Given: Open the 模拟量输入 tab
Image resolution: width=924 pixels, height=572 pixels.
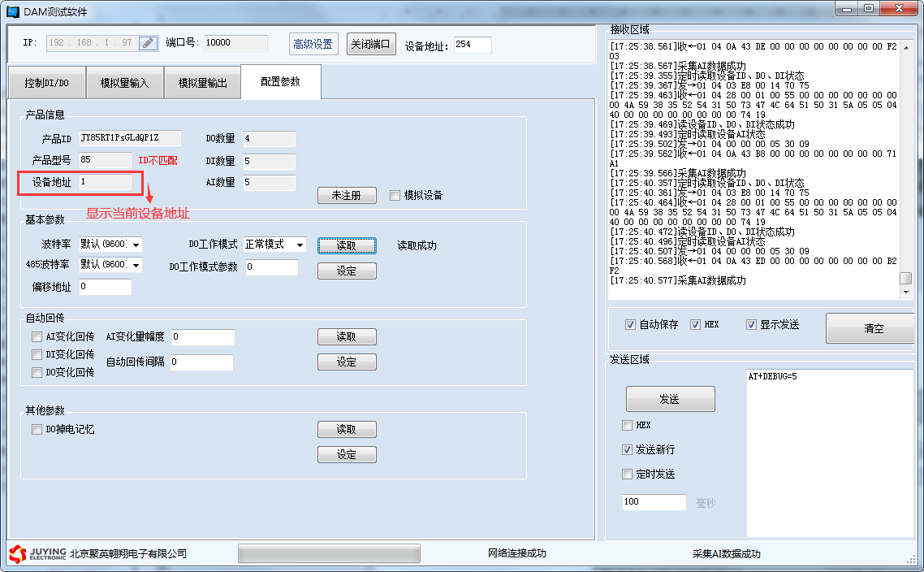Looking at the screenshot, I should 124,83.
